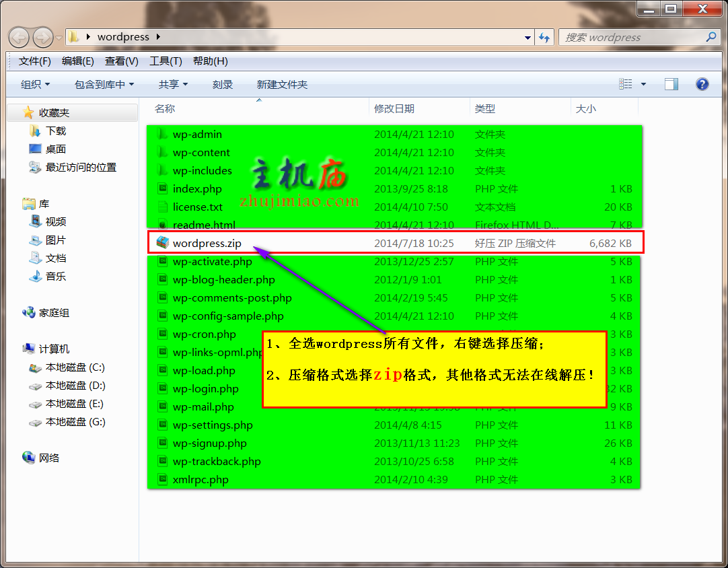This screenshot has height=568, width=728.
Task: Open the 音乐 library
Action: pos(56,277)
